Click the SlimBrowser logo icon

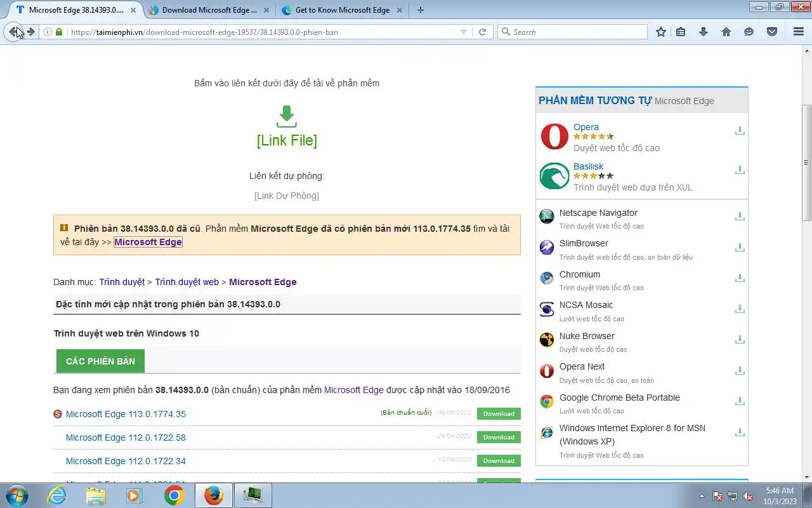(x=547, y=247)
